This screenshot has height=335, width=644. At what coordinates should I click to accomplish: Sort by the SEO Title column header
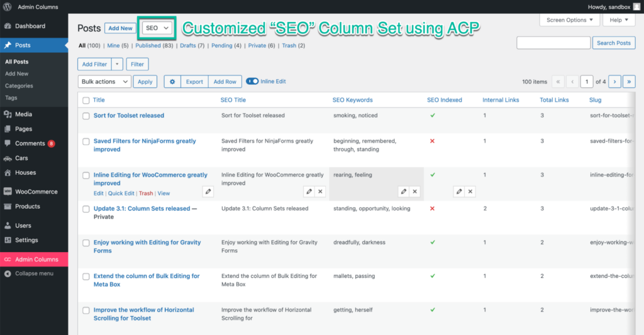[233, 100]
